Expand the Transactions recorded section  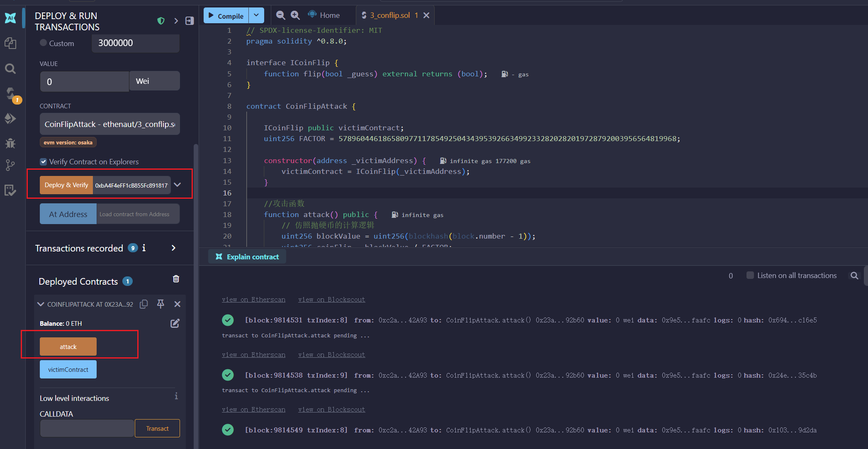pos(173,248)
